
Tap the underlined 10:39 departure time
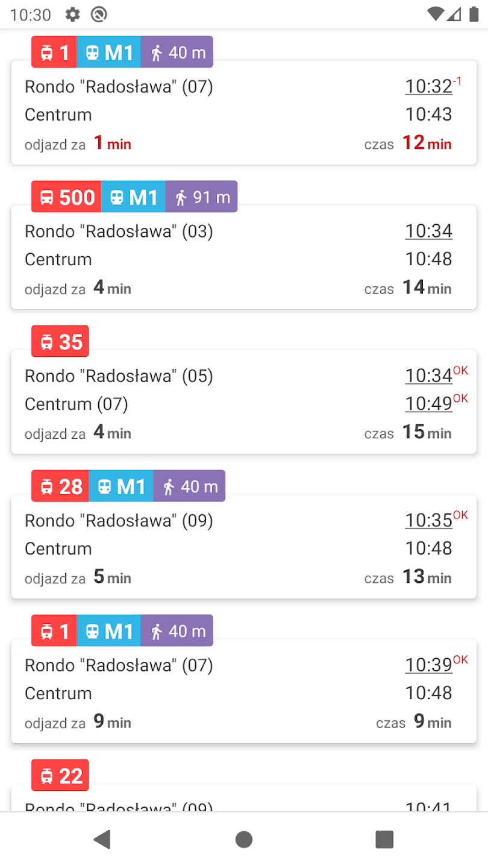(x=428, y=665)
